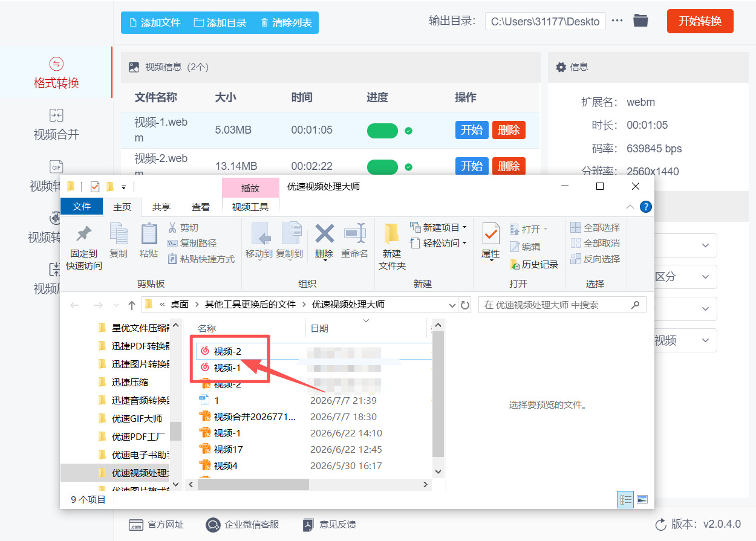Click 历史记录 in the ribbon
This screenshot has width=756, height=541.
pos(534,264)
